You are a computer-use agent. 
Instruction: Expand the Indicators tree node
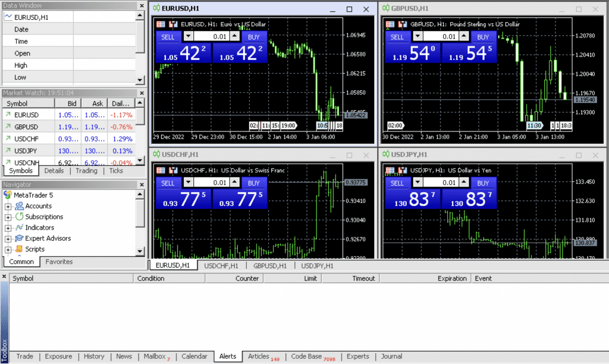(x=8, y=228)
